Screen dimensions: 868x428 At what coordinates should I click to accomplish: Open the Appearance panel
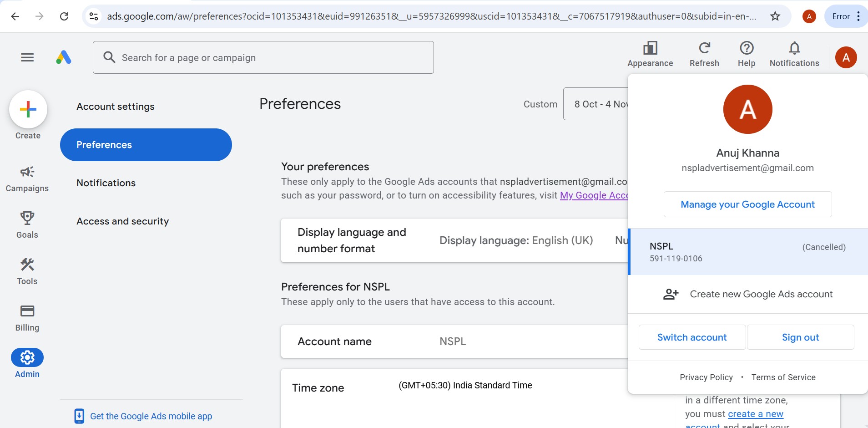click(650, 55)
